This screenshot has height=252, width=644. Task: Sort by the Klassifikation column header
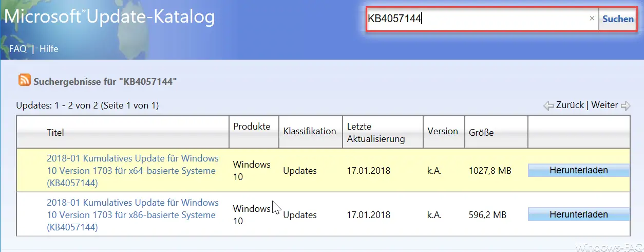point(310,131)
